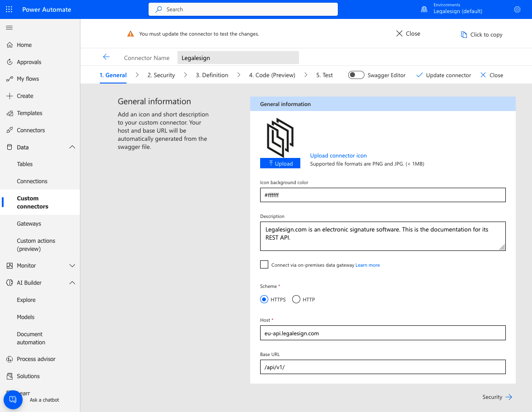
Task: Click the Description text area
Action: pyautogui.click(x=383, y=236)
